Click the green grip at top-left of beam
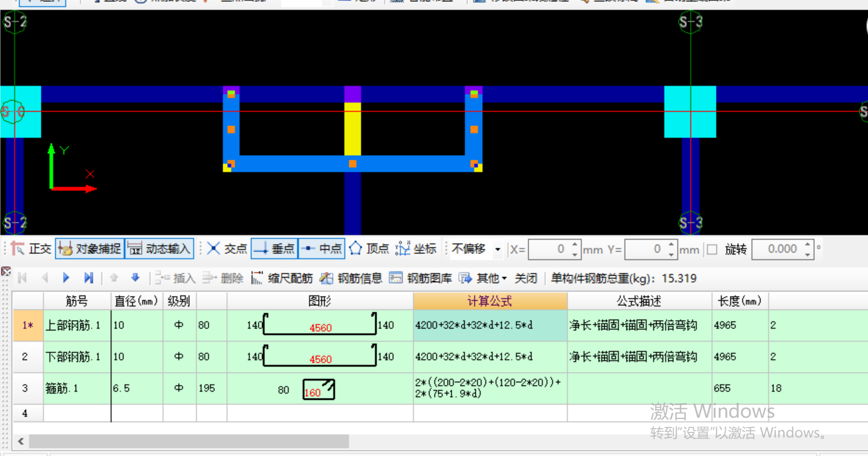This screenshot has height=456, width=868. click(x=231, y=94)
